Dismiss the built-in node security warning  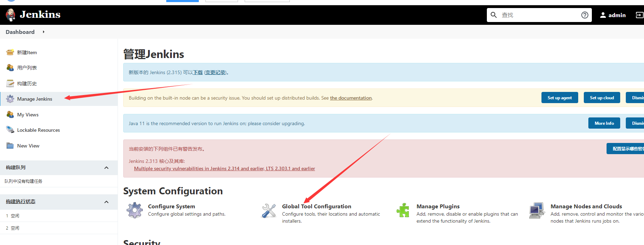635,98
